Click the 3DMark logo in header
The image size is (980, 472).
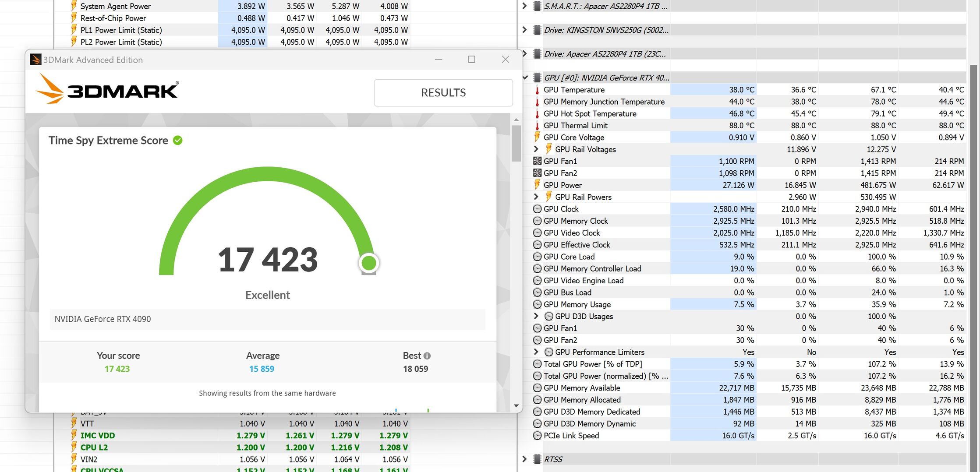pyautogui.click(x=107, y=89)
